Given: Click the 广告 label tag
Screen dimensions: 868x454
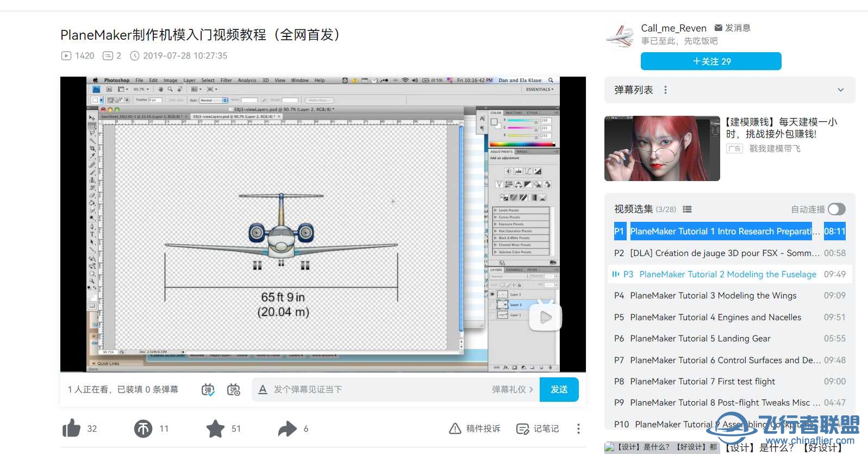Looking at the screenshot, I should click(734, 148).
